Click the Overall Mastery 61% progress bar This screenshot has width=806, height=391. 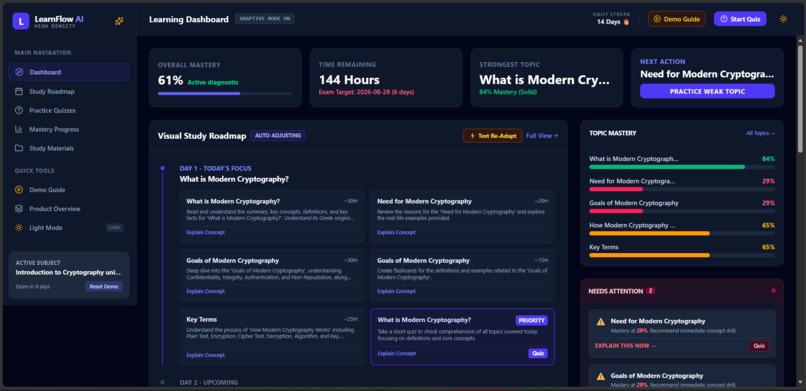pos(225,94)
